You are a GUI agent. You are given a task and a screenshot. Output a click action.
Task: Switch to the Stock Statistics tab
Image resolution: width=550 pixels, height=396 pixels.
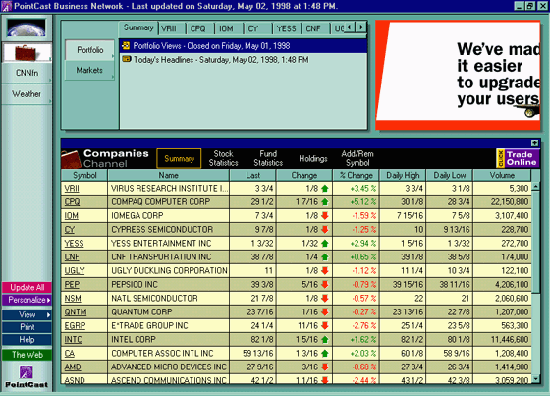coord(223,158)
